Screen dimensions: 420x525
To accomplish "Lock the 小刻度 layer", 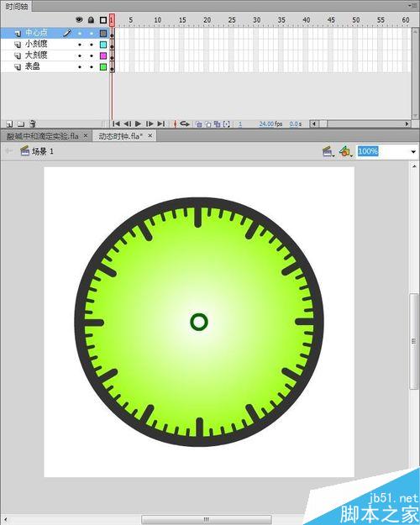I will (x=91, y=45).
